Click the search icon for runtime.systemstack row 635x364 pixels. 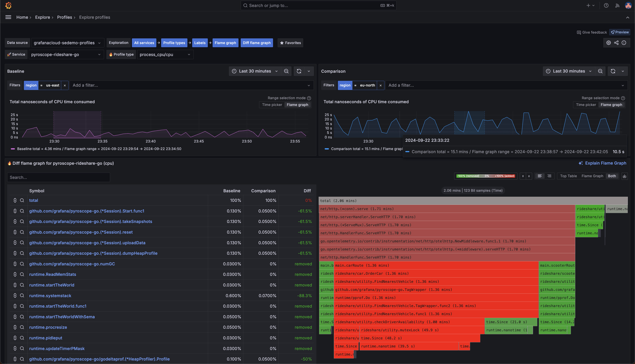tap(22, 295)
